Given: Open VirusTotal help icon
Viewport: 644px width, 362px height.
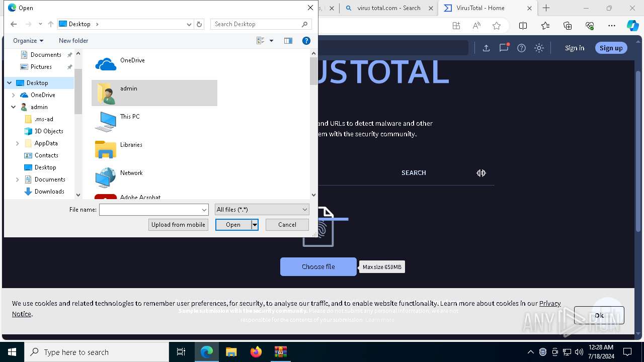Looking at the screenshot, I should click(521, 48).
